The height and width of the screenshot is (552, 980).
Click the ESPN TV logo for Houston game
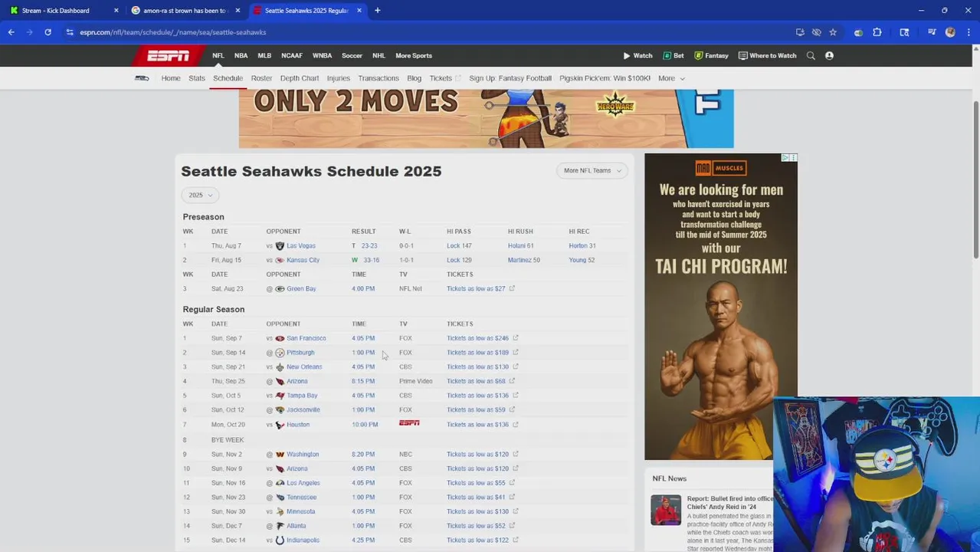click(x=409, y=423)
